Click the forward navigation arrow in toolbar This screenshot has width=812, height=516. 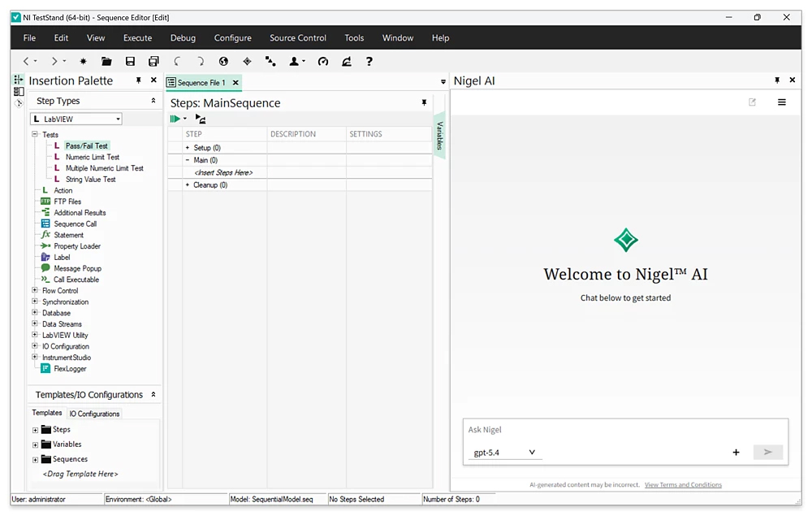54,61
